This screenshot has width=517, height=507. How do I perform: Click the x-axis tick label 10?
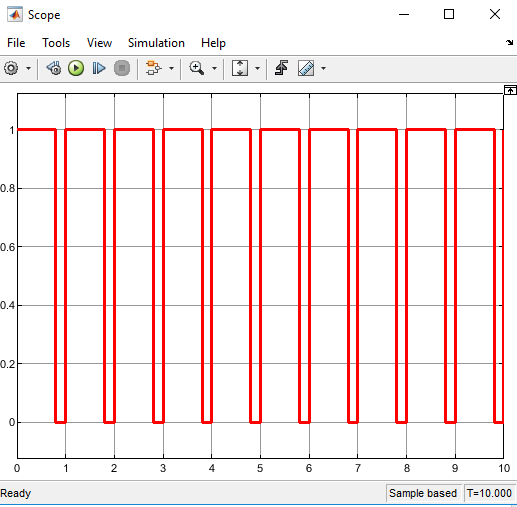504,468
